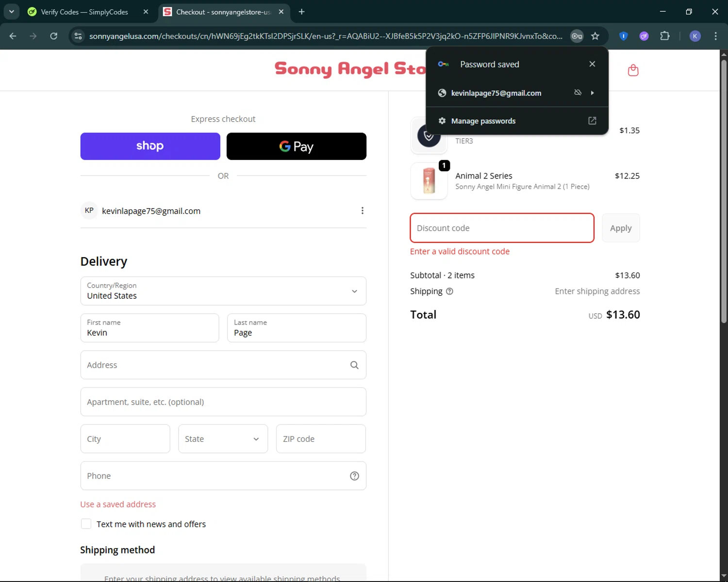Open Manage passwords external link icon
Image resolution: width=728 pixels, height=582 pixels.
click(592, 121)
